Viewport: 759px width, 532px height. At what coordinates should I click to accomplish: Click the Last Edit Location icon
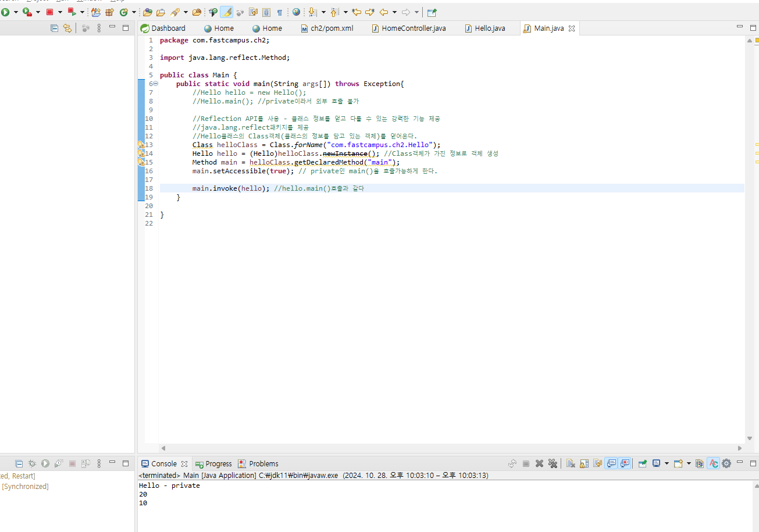coord(357,12)
